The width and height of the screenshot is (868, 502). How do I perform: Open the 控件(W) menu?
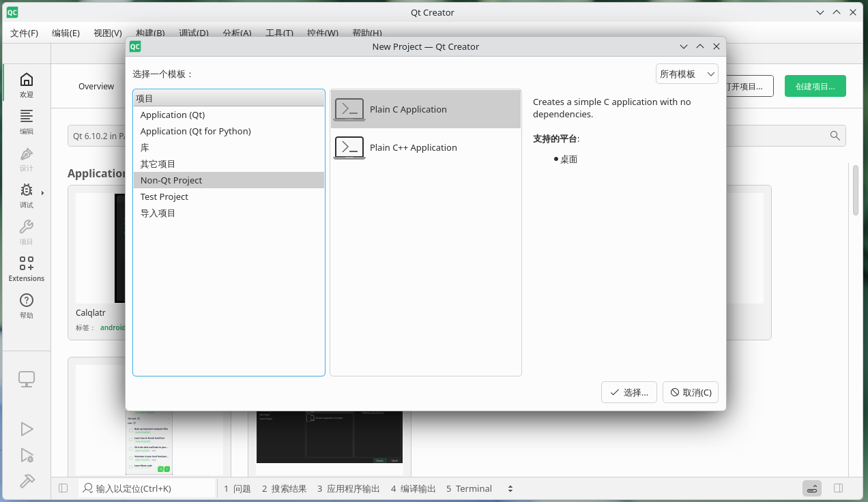point(322,33)
